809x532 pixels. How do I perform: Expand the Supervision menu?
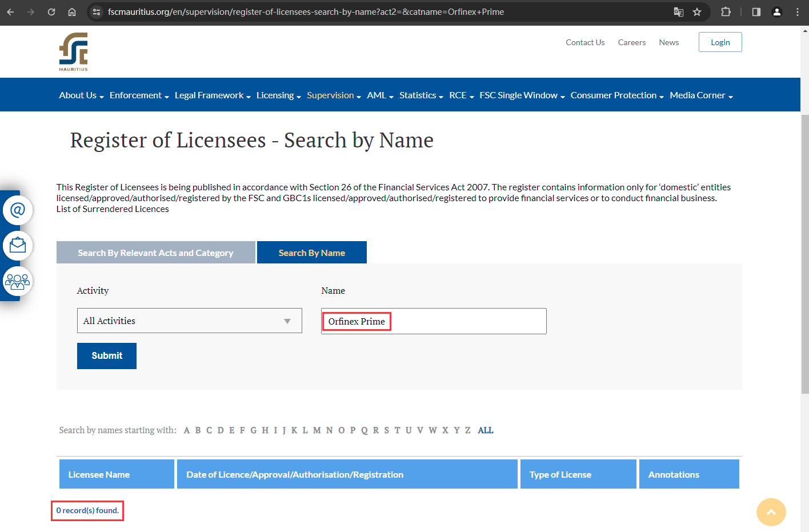(x=334, y=95)
